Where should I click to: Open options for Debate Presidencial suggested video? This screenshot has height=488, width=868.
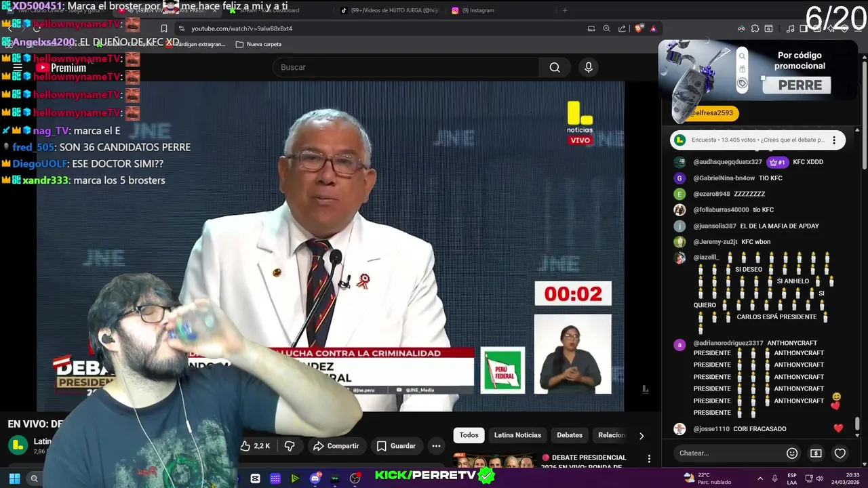[x=649, y=459]
